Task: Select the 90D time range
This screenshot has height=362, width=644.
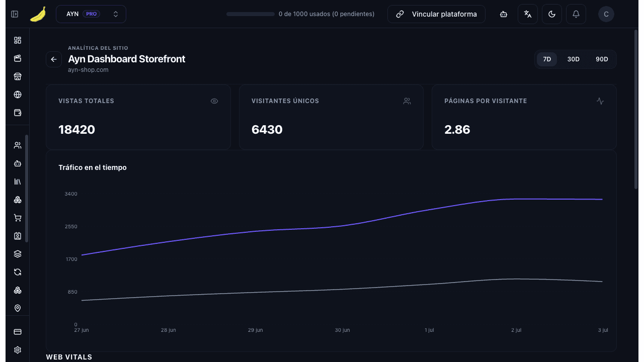Action: click(x=602, y=59)
